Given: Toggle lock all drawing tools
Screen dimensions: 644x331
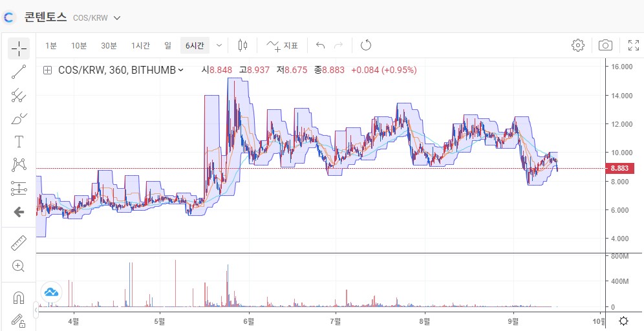Looking at the screenshot, I should click(x=17, y=320).
